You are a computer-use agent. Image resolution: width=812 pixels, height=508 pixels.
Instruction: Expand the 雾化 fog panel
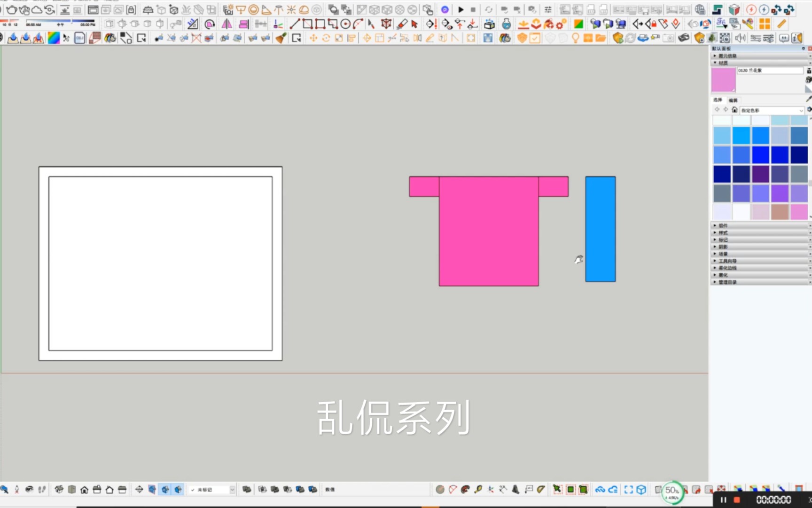pyautogui.click(x=760, y=275)
